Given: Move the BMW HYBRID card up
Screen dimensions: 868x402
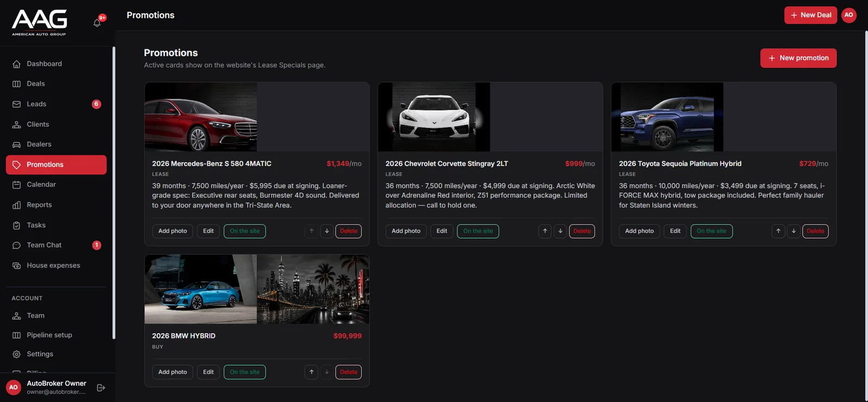Looking at the screenshot, I should [x=311, y=372].
